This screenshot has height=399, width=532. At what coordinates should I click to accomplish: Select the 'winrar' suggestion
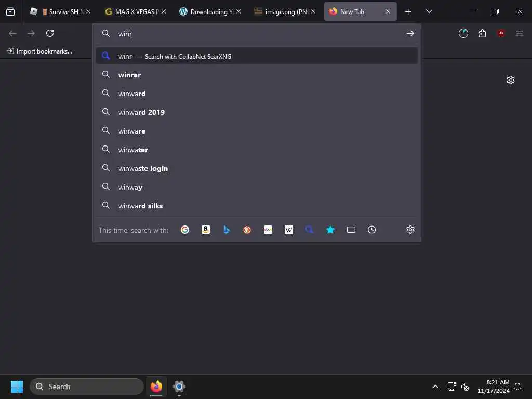(x=257, y=75)
